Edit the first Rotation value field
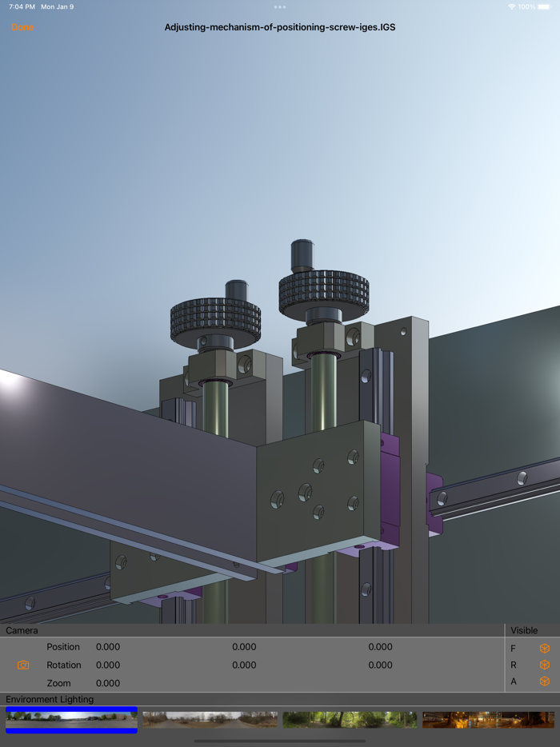 coord(108,665)
